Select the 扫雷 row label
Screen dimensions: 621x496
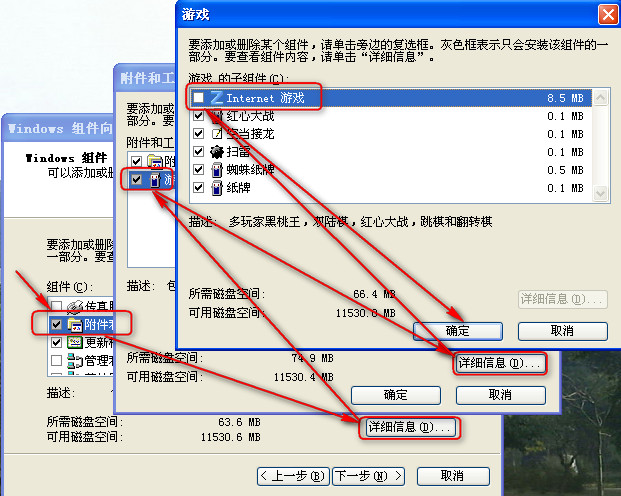pyautogui.click(x=238, y=151)
